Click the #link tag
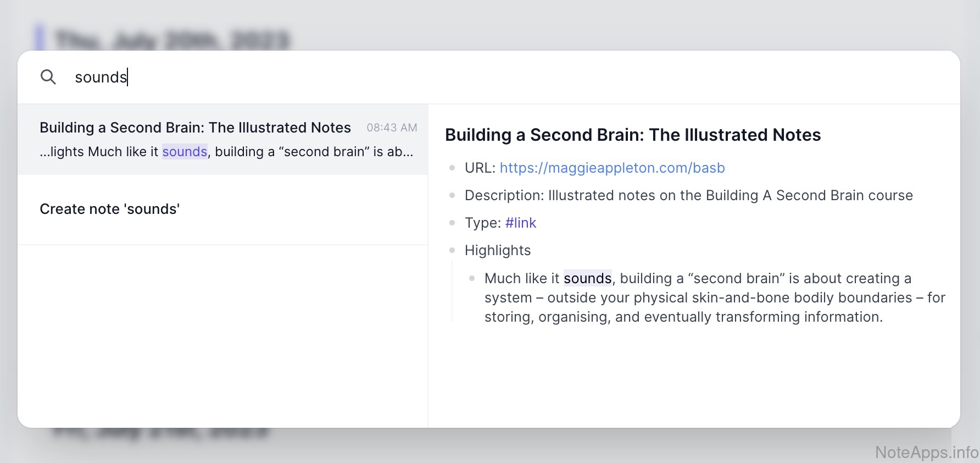This screenshot has width=980, height=463. click(x=520, y=223)
